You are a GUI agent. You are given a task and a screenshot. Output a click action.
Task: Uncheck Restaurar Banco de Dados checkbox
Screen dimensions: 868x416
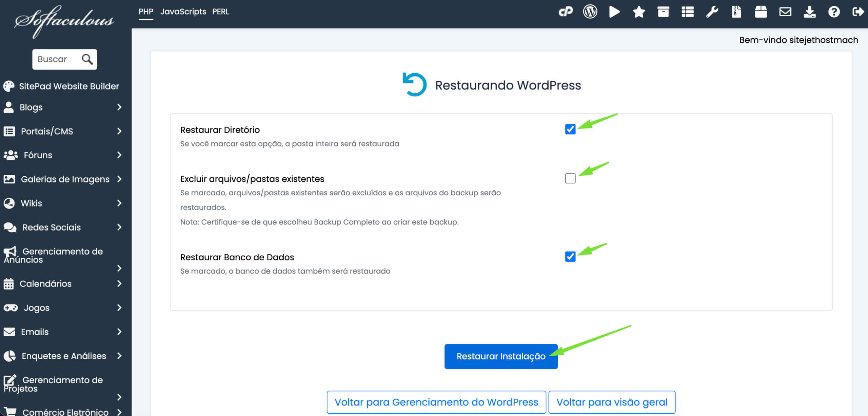(570, 257)
